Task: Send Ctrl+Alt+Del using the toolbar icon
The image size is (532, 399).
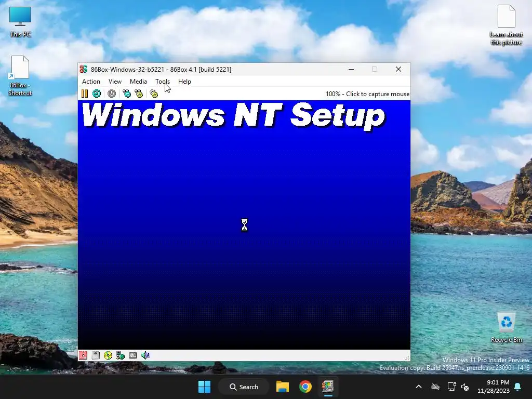Action: click(x=127, y=94)
